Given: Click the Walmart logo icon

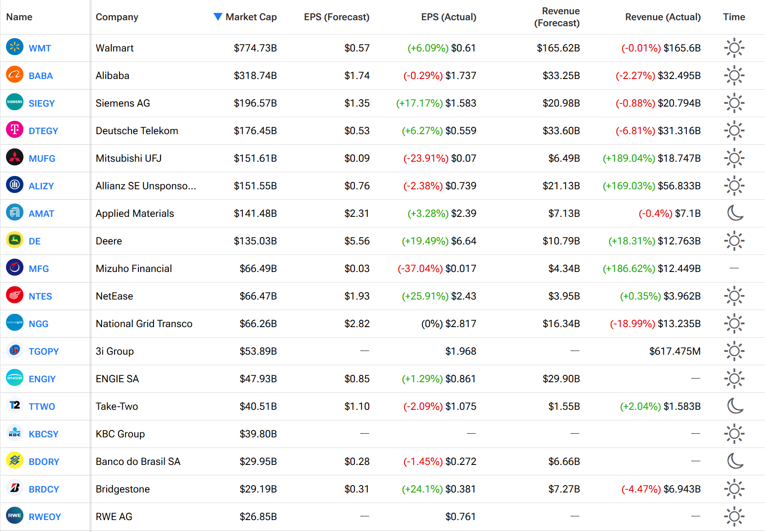Looking at the screenshot, I should point(15,47).
